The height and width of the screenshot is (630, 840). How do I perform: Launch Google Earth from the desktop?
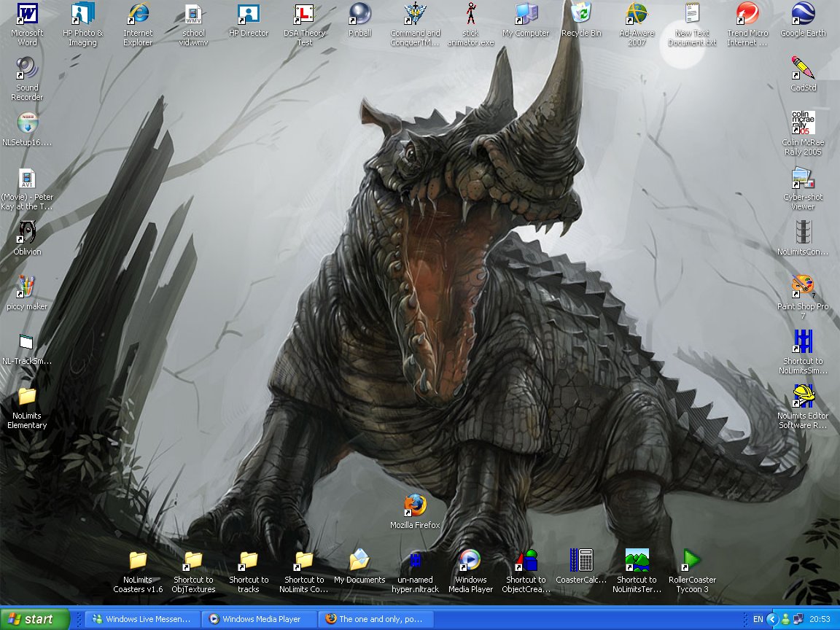803,15
